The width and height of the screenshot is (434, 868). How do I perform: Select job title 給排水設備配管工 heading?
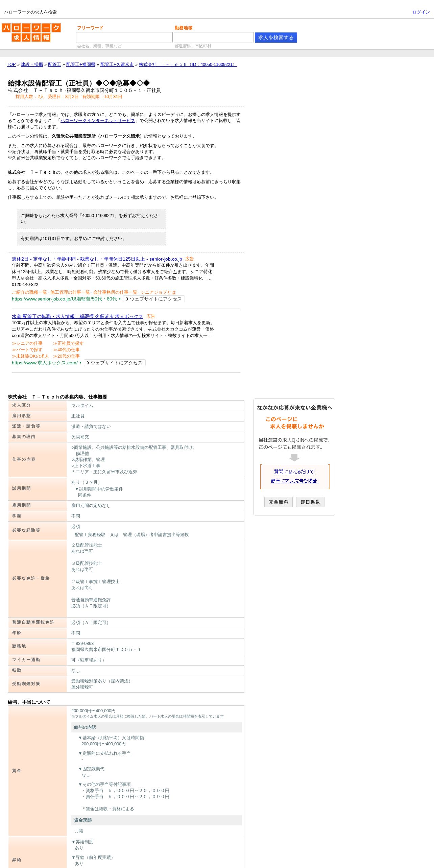point(79,83)
